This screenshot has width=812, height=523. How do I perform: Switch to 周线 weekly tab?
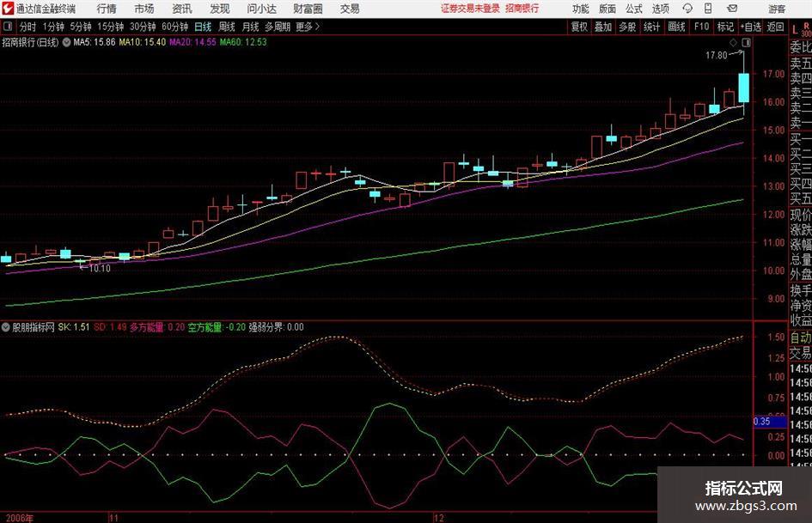[227, 27]
